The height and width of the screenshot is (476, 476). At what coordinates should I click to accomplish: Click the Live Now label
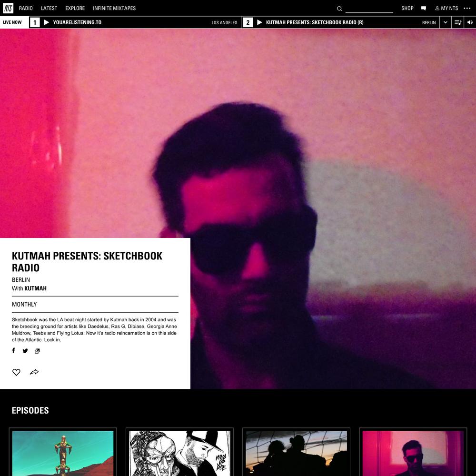click(x=12, y=22)
